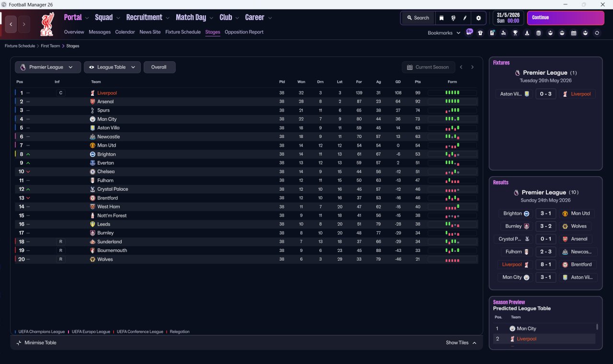Open the messages notification bubble icon

pos(469,32)
